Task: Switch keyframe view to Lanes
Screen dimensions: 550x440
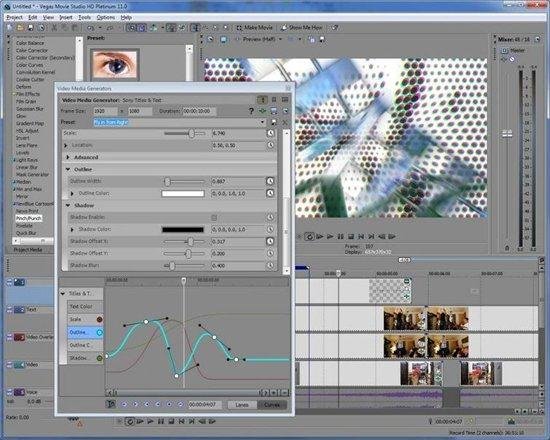Action: coord(242,405)
